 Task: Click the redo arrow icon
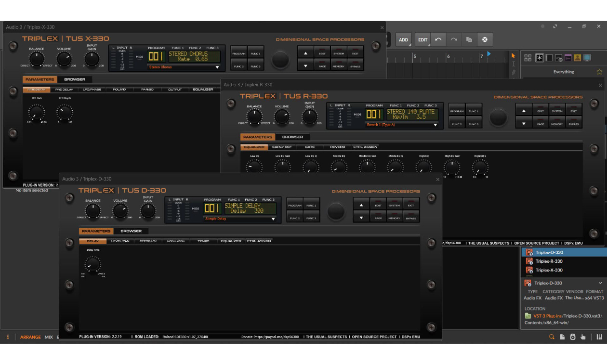coord(453,39)
